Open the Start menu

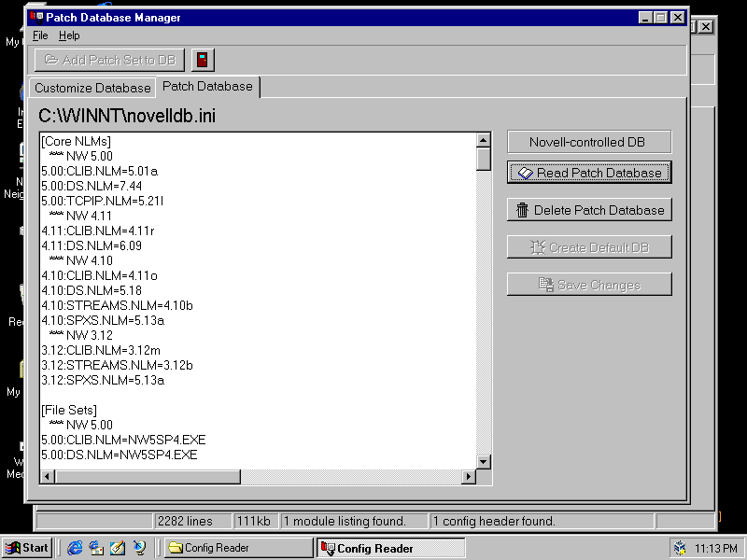point(27,548)
